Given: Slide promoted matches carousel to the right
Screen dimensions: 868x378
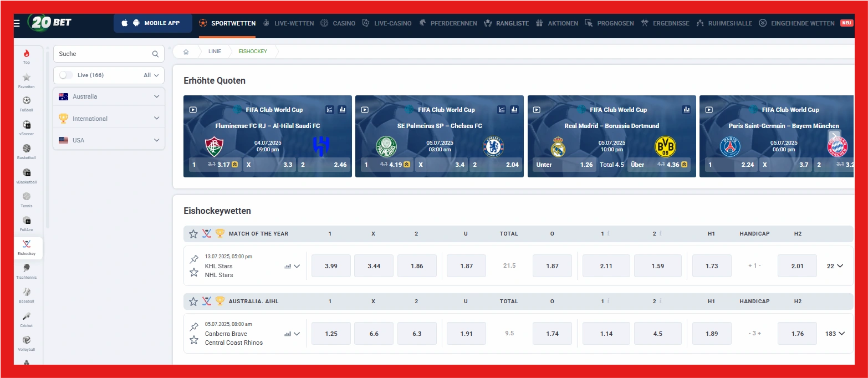Looking at the screenshot, I should [x=834, y=136].
